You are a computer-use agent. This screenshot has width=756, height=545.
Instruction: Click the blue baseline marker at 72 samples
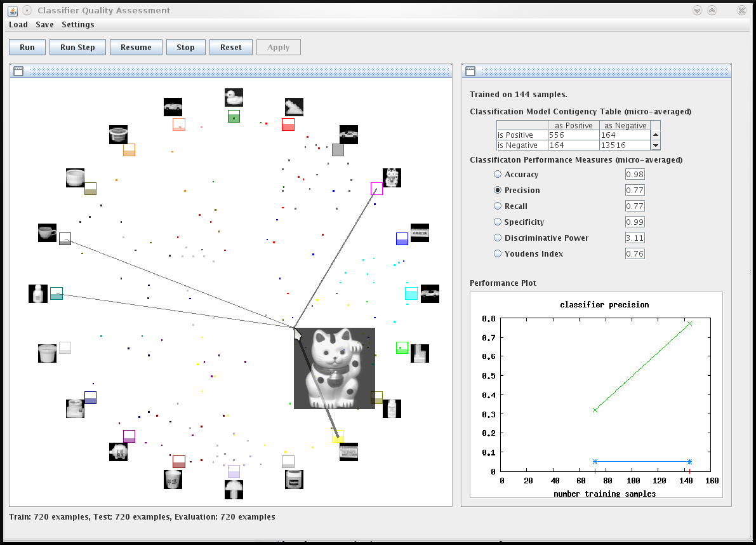[x=595, y=462]
